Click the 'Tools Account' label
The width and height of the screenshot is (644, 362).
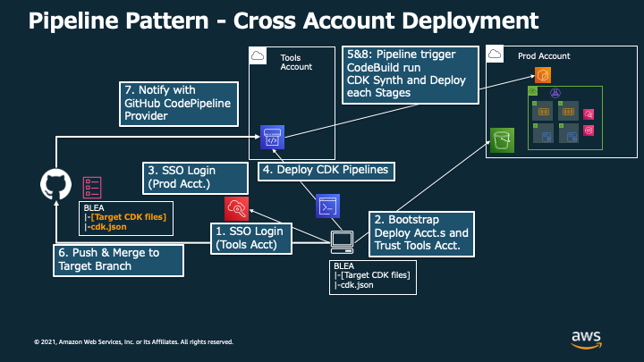tap(296, 63)
